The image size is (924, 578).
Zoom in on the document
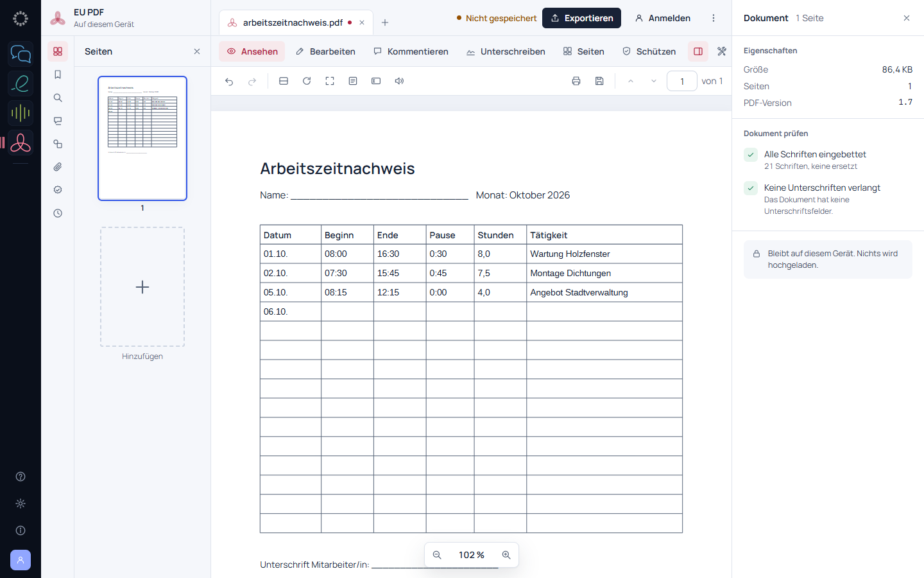pyautogui.click(x=506, y=555)
